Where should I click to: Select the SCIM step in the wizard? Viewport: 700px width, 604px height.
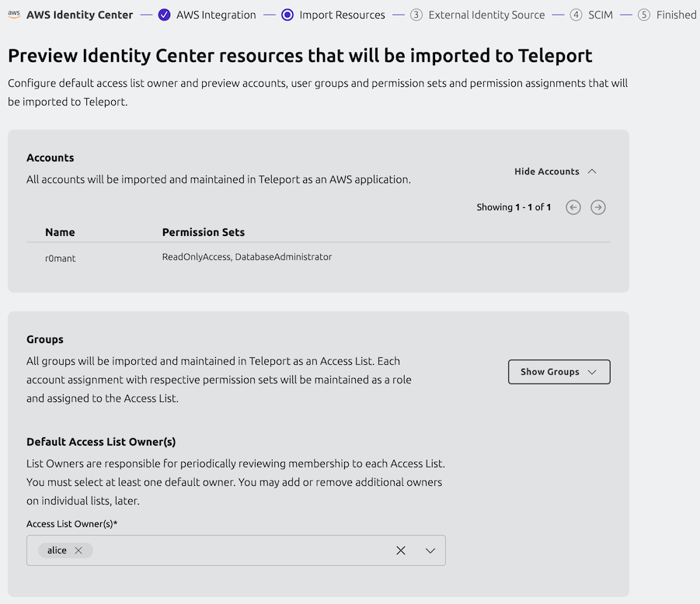[601, 14]
